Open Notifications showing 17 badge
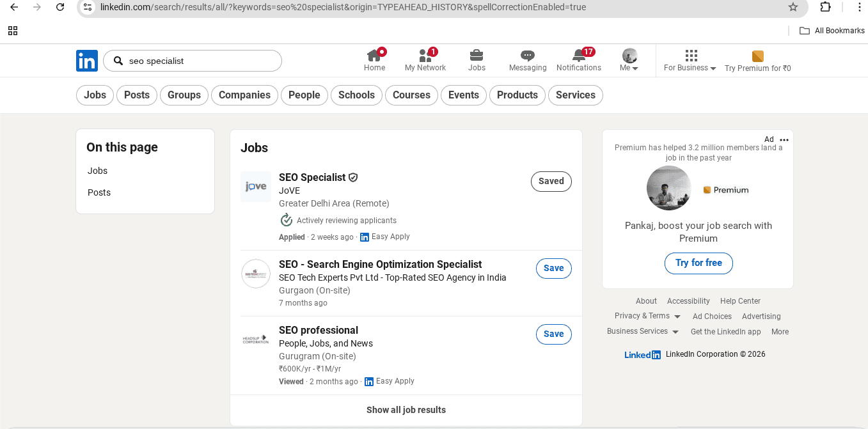The height and width of the screenshot is (429, 868). pyautogui.click(x=579, y=61)
